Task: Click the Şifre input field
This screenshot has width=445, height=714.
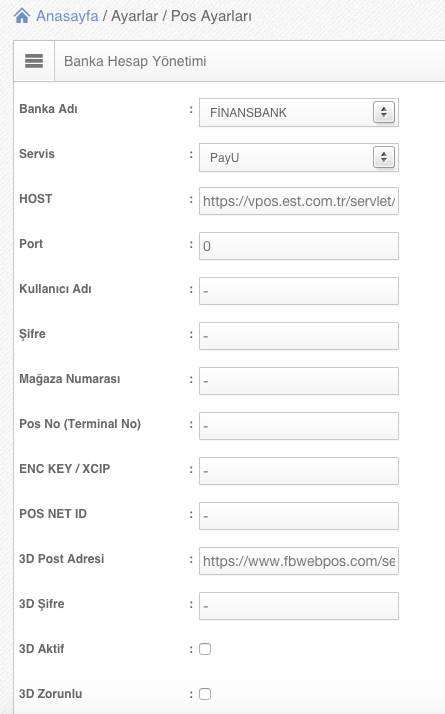Action: [299, 336]
